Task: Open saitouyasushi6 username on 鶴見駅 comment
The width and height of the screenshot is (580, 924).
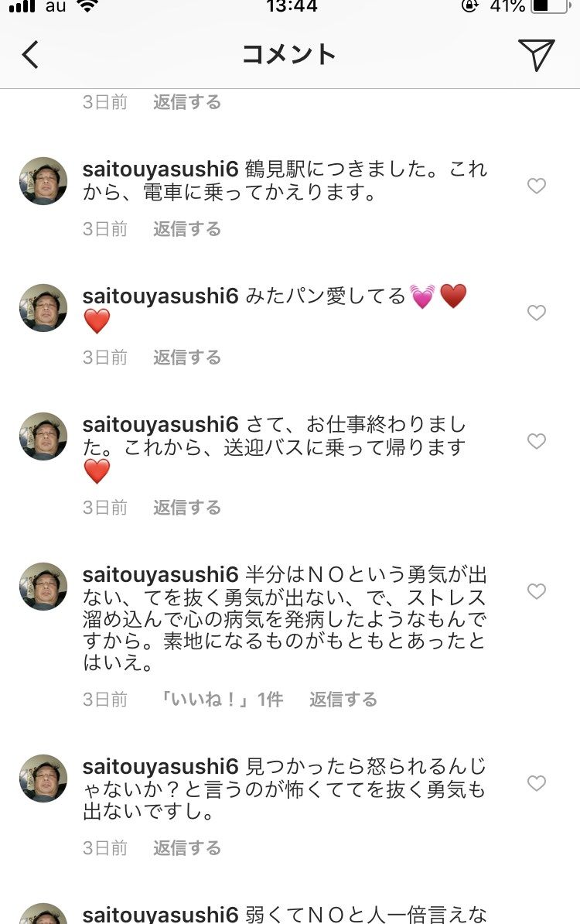Action: [160, 168]
